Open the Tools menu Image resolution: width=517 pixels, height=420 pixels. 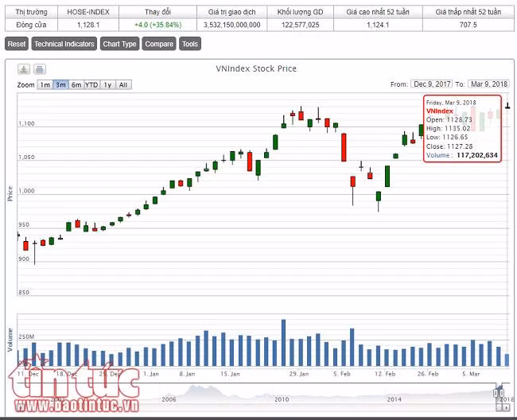pyautogui.click(x=190, y=44)
